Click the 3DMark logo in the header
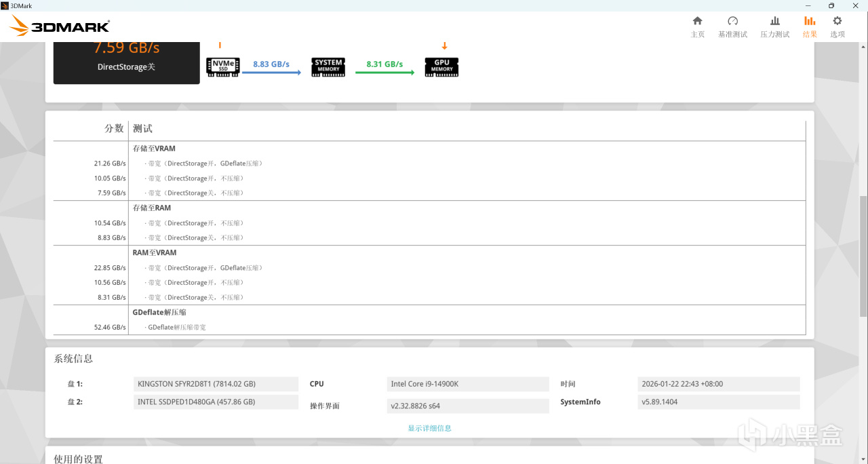Screen dimensions: 868x464 click(60, 26)
